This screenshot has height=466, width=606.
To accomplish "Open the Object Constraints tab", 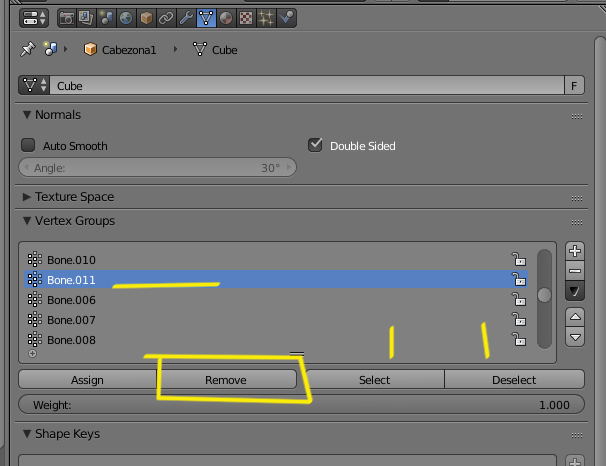I will point(166,18).
